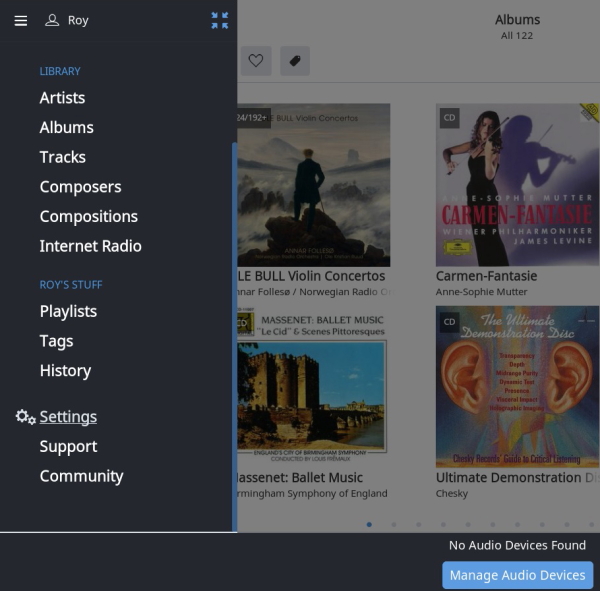Click the ROY'S STUFF section heading

(x=71, y=285)
